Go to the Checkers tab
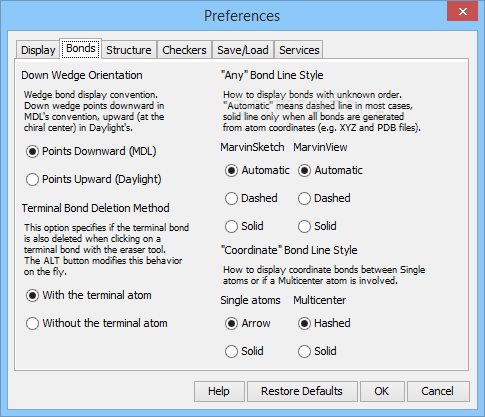Viewport: 485px width, 417px height. (184, 50)
